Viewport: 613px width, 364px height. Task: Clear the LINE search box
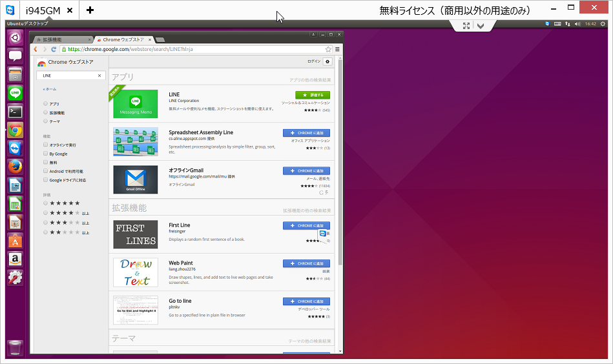[99, 76]
